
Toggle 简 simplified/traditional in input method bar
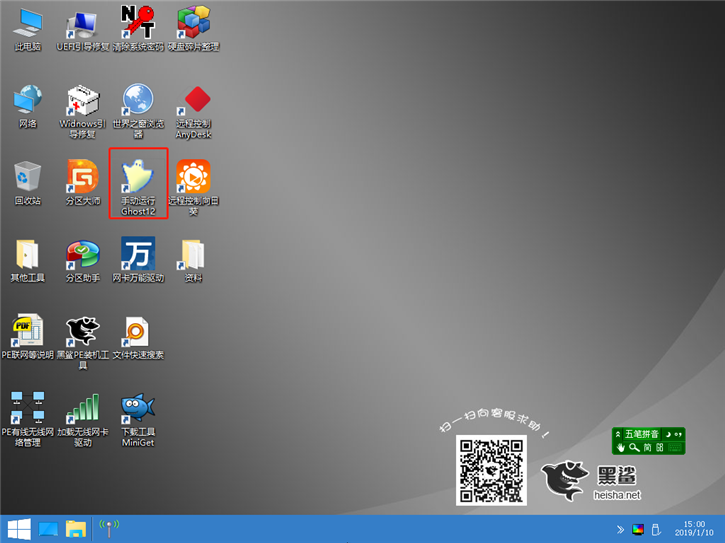pos(647,448)
